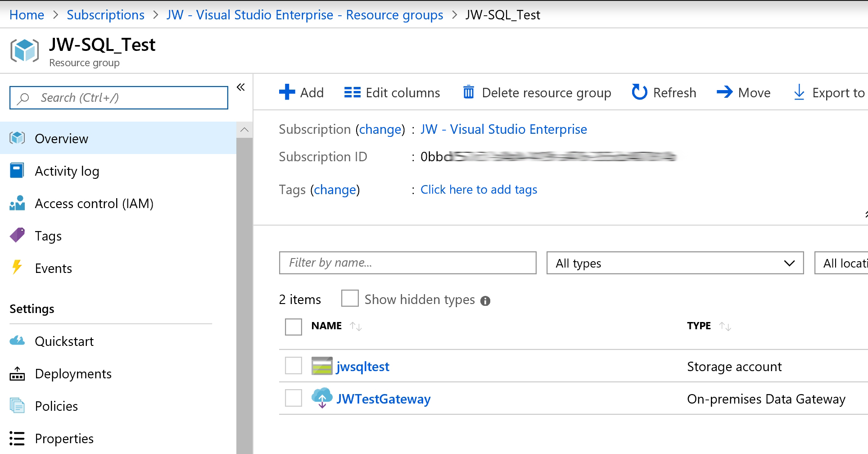This screenshot has height=454, width=868.
Task: Open Quickstart settings item
Action: click(118, 341)
